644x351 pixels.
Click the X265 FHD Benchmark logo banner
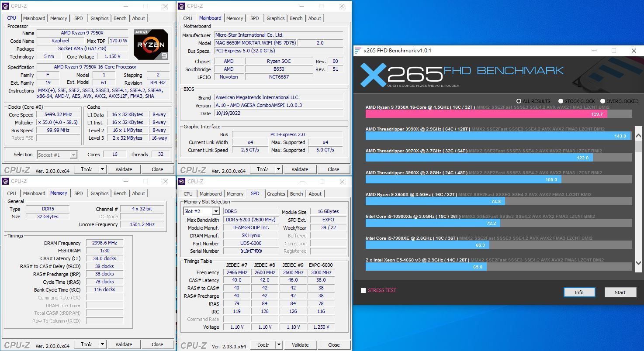pos(462,74)
